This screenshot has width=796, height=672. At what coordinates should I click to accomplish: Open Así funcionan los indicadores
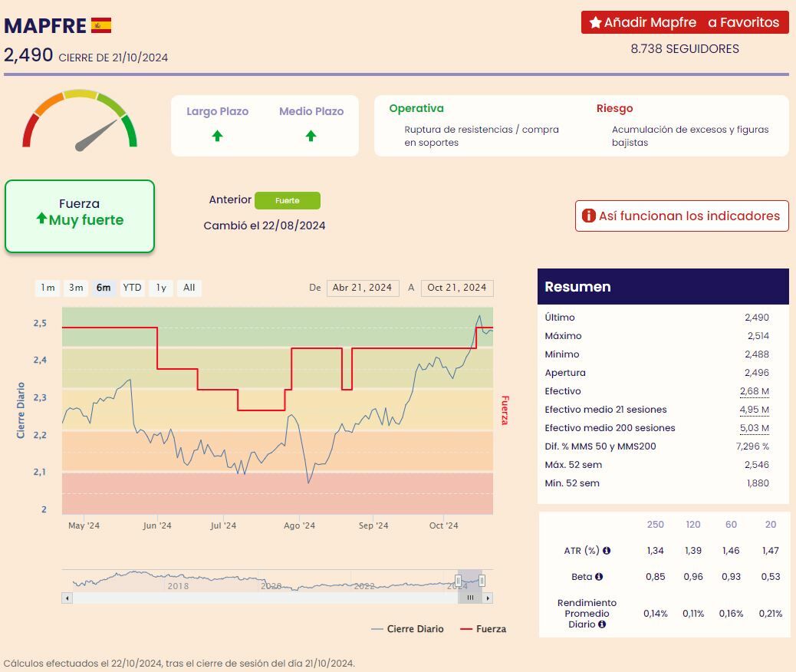682,216
